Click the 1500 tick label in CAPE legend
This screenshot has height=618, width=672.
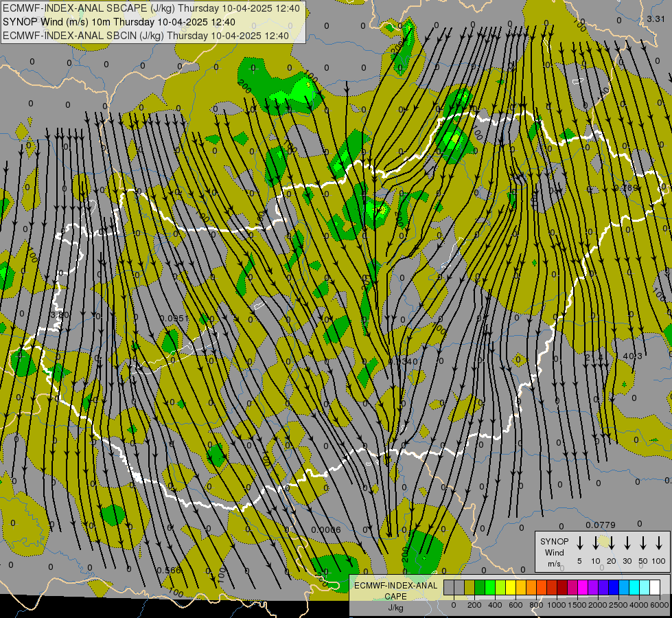tap(577, 605)
